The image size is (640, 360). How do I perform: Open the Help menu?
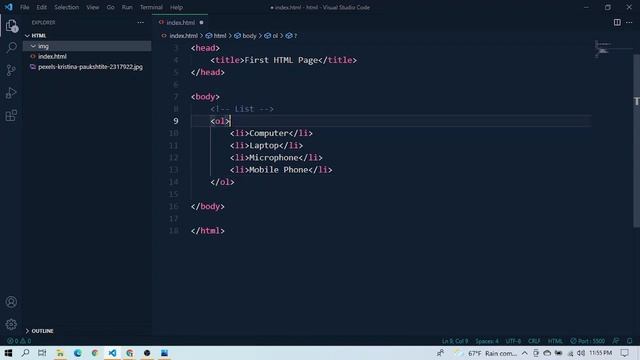[x=176, y=7]
